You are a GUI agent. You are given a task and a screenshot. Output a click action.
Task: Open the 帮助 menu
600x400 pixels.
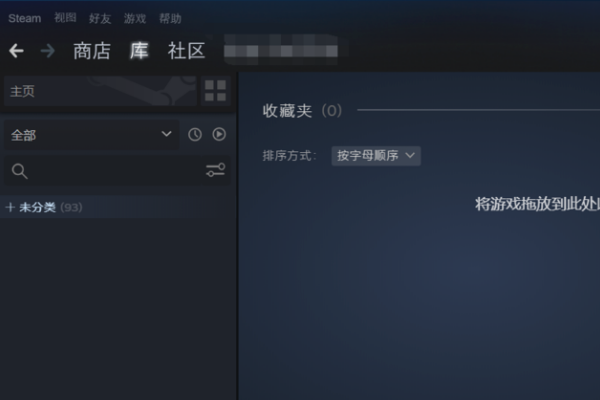(170, 18)
